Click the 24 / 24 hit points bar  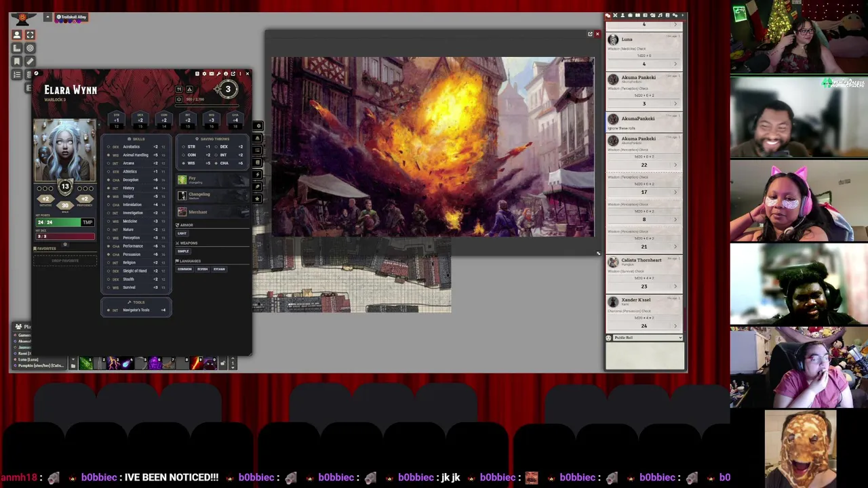click(58, 222)
